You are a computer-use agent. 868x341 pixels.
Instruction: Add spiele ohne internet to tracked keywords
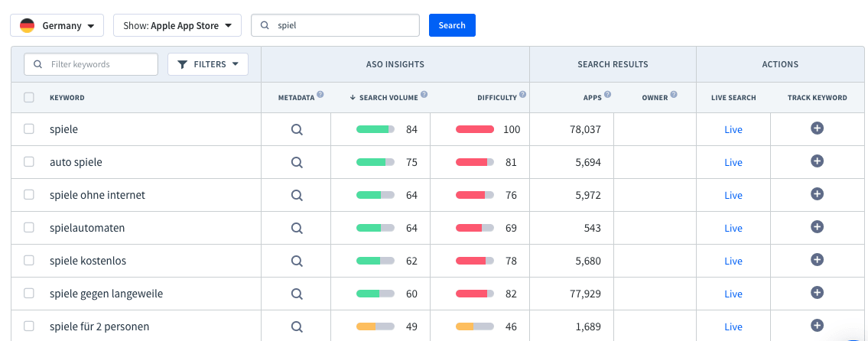[x=817, y=193]
